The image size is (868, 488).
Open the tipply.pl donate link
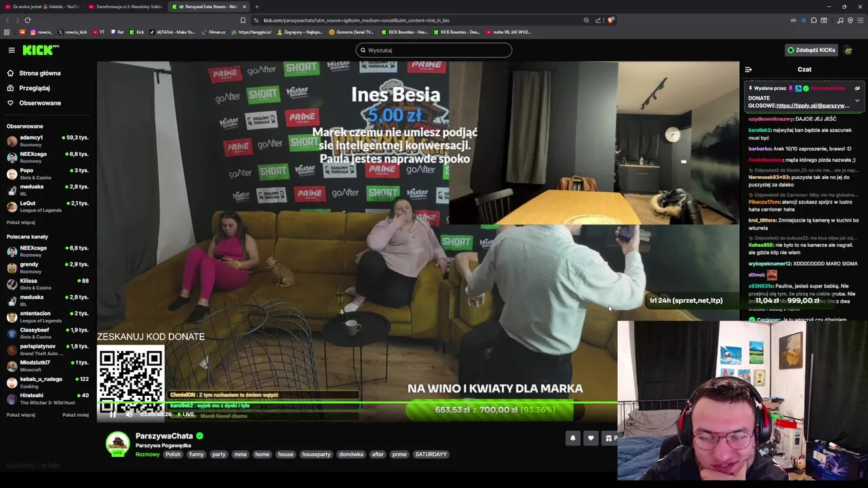(813, 106)
